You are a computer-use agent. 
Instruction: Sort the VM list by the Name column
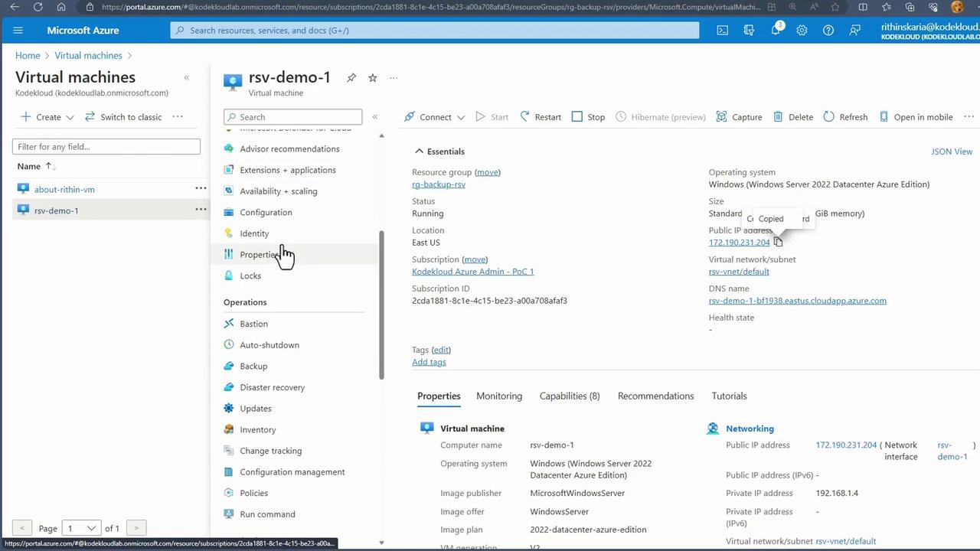click(x=36, y=166)
